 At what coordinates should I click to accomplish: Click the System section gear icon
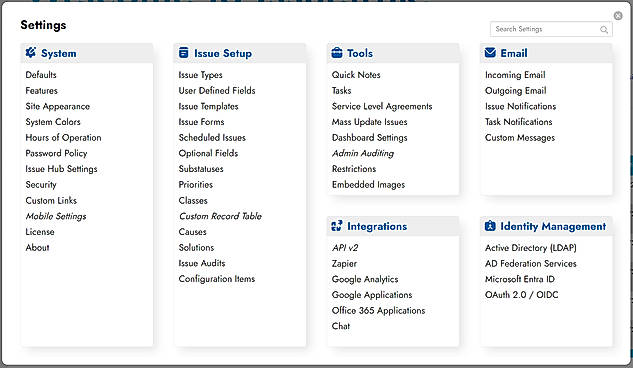click(x=31, y=53)
